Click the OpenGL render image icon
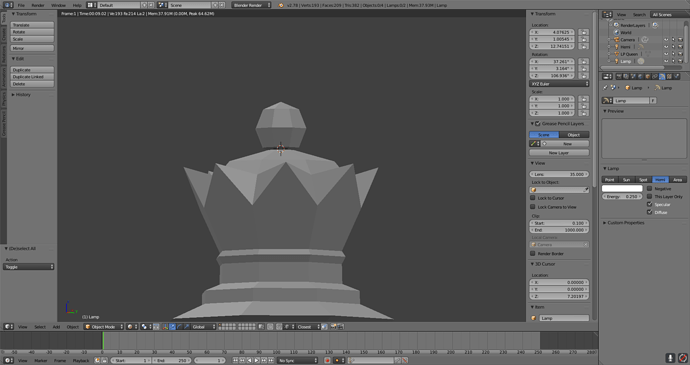Screen dimensions: 690x365 click(x=334, y=327)
